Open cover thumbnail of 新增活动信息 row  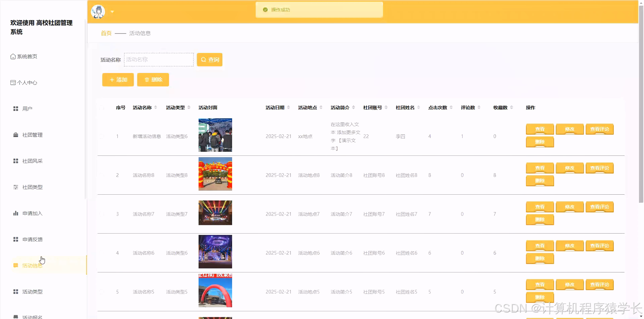(215, 135)
